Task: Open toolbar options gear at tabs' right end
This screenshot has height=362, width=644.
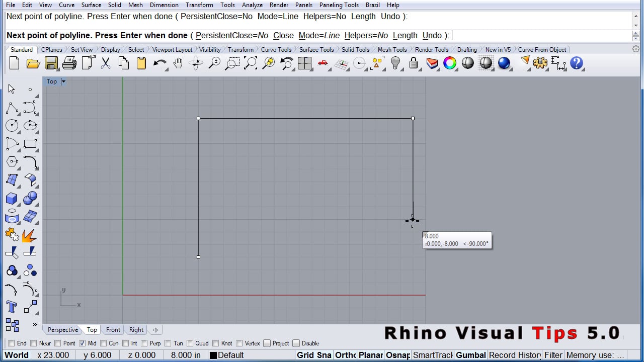Action: click(636, 49)
